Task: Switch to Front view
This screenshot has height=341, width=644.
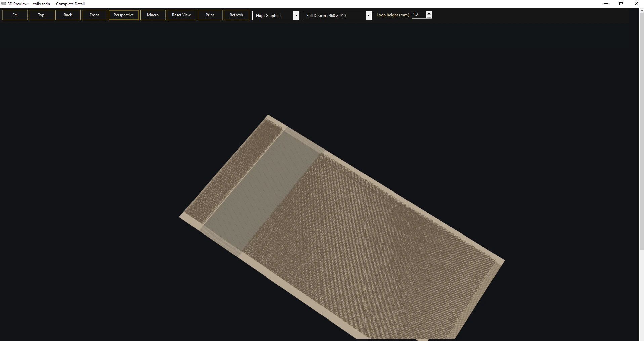Action: click(x=94, y=15)
